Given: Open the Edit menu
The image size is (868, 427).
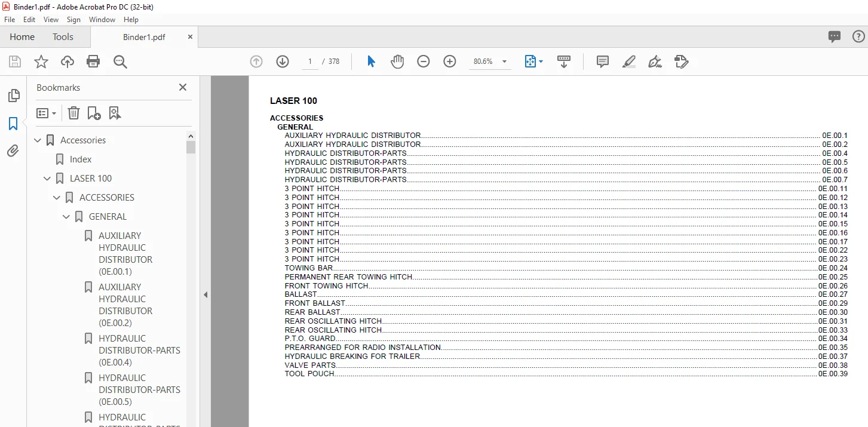Looking at the screenshot, I should pyautogui.click(x=29, y=20).
